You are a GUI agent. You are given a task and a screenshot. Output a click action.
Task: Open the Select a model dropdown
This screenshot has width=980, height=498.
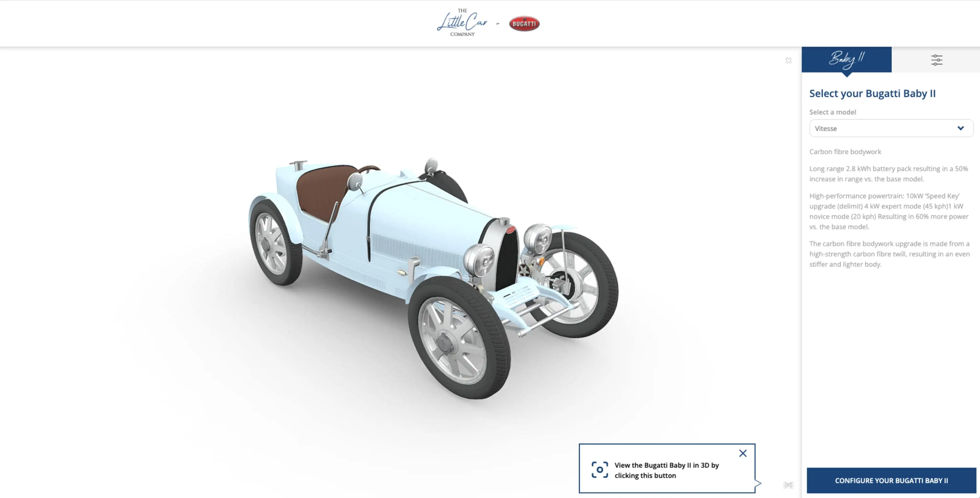coord(891,128)
